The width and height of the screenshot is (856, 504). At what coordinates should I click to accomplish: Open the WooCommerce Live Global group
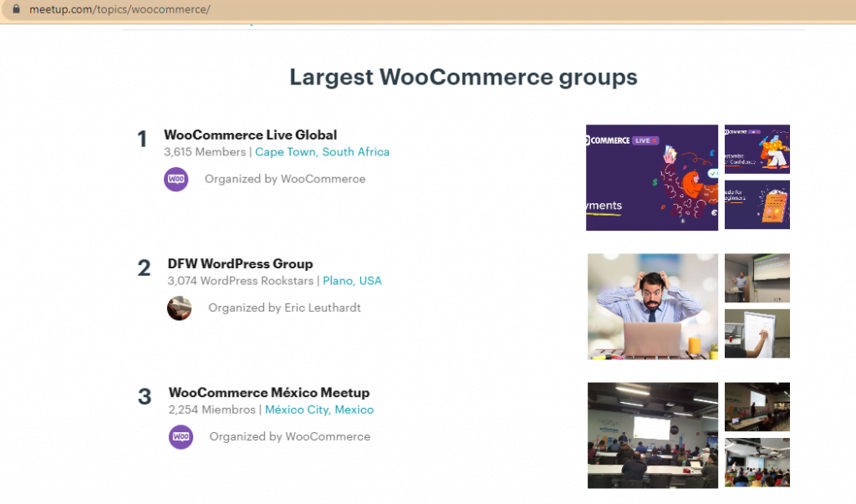[251, 135]
